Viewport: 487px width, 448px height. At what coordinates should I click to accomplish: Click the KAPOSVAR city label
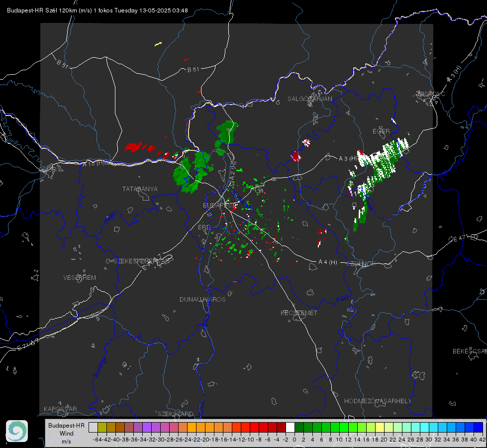click(60, 409)
